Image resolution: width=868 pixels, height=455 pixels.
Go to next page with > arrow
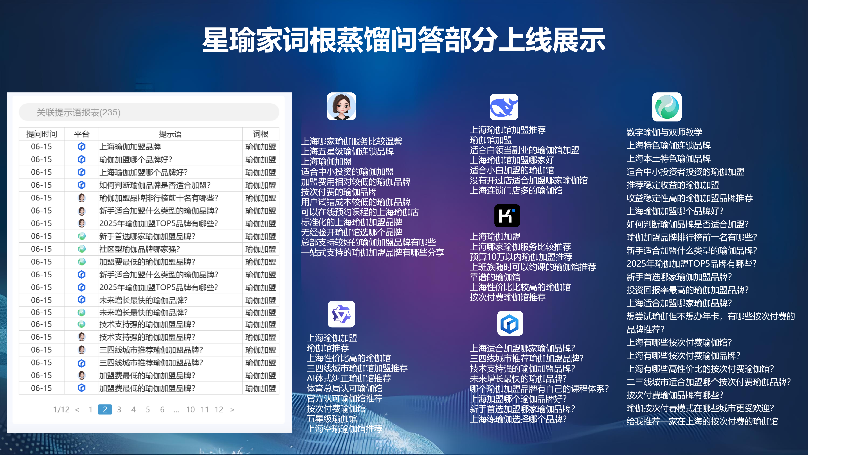[x=232, y=409]
